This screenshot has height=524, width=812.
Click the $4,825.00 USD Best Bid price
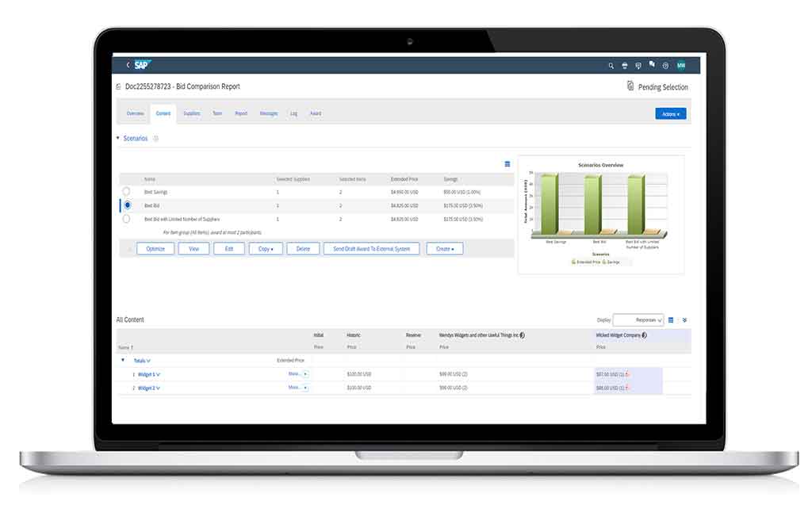point(404,205)
